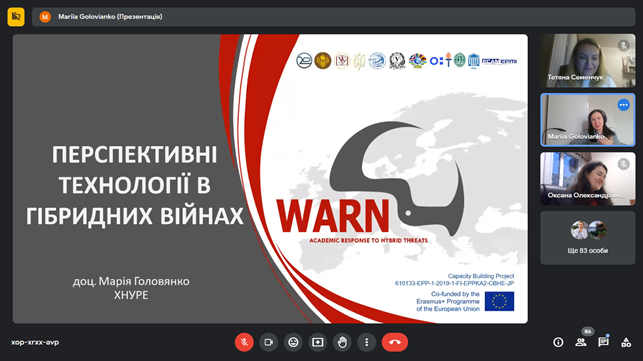Open the meeting details info icon

tap(558, 342)
